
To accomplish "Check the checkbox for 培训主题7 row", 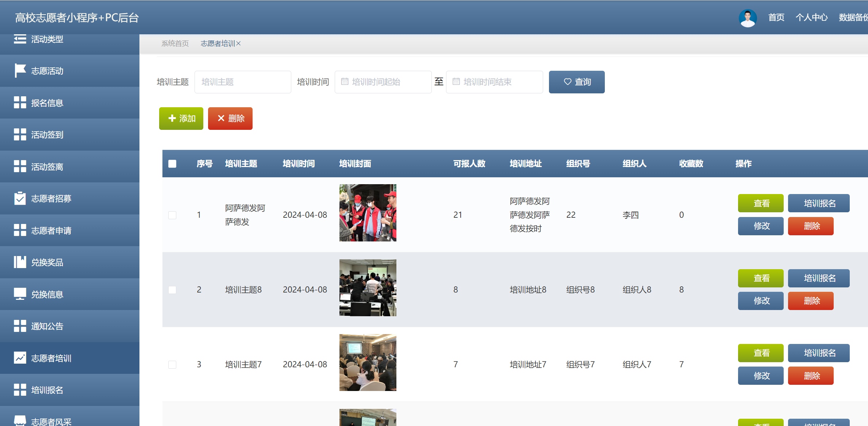I will (172, 364).
